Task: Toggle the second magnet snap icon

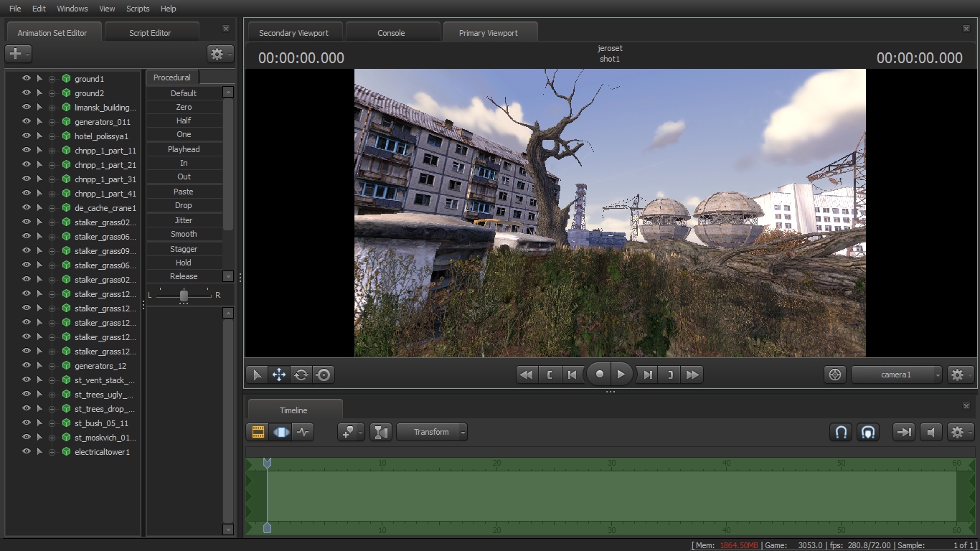Action: tap(868, 432)
